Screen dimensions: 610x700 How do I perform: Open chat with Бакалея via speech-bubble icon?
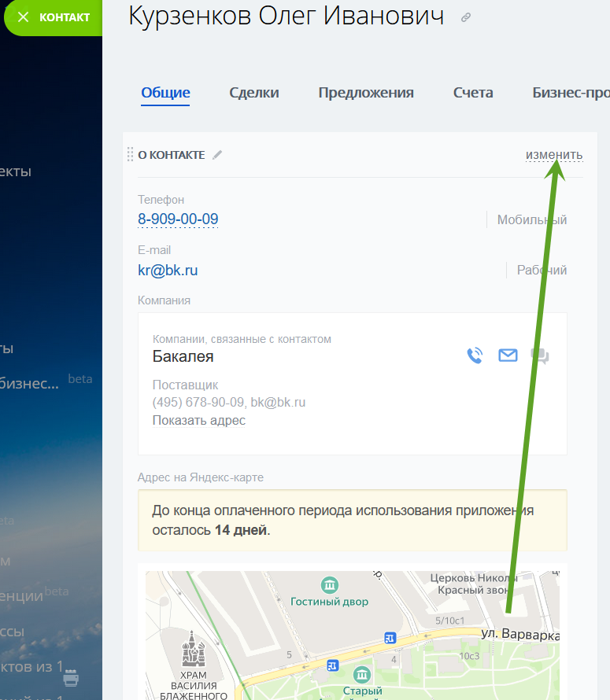click(540, 356)
